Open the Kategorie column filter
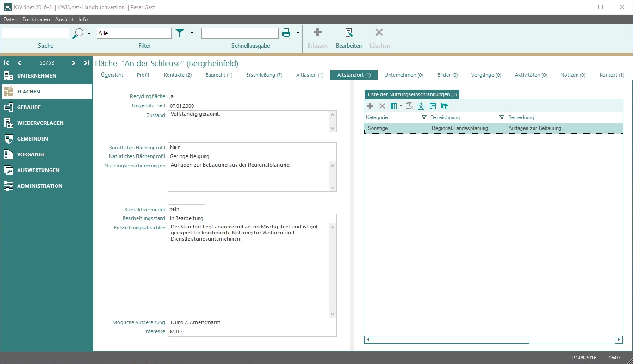 tap(424, 117)
